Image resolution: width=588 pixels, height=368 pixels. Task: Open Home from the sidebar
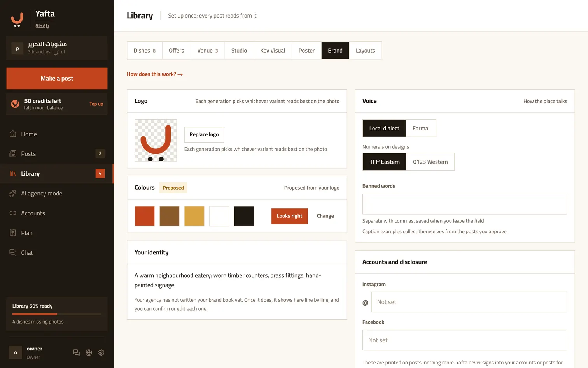pos(57,134)
